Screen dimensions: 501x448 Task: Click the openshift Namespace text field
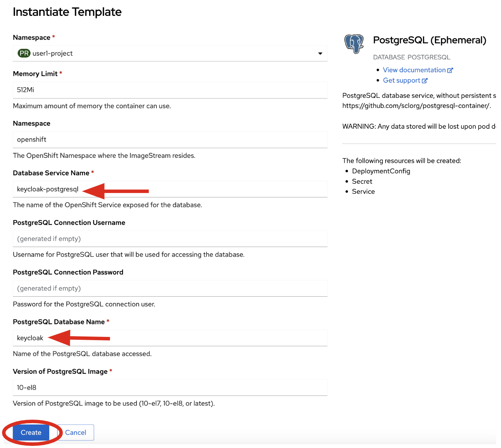coord(170,140)
